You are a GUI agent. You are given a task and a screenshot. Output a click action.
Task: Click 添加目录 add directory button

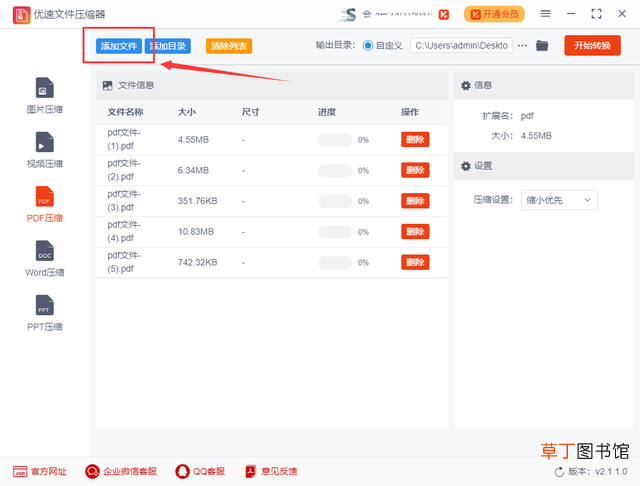pos(168,46)
